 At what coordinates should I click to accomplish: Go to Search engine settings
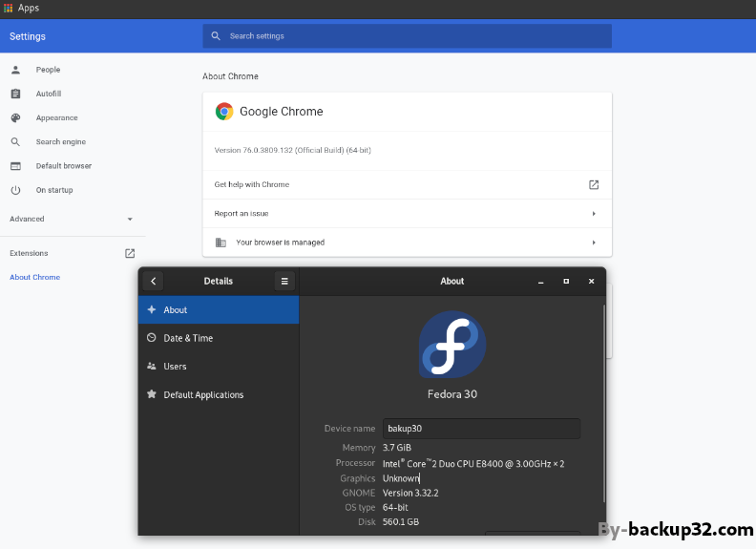coord(61,142)
